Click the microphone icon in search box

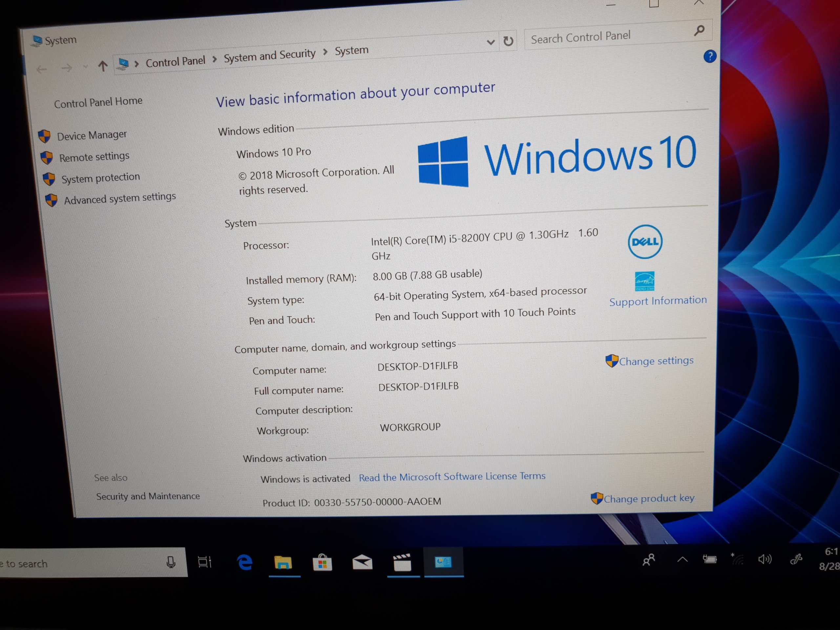coord(171,562)
